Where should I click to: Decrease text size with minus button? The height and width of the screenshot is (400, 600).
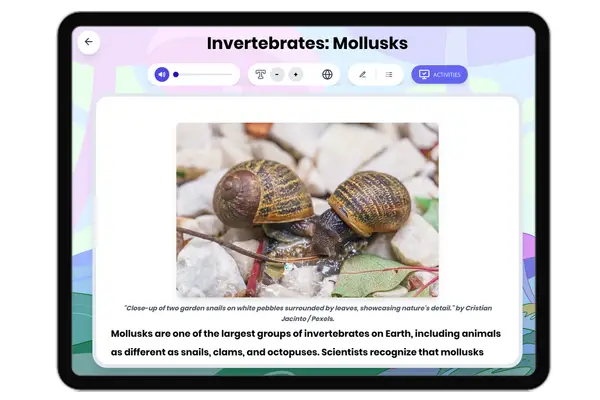[x=277, y=74]
